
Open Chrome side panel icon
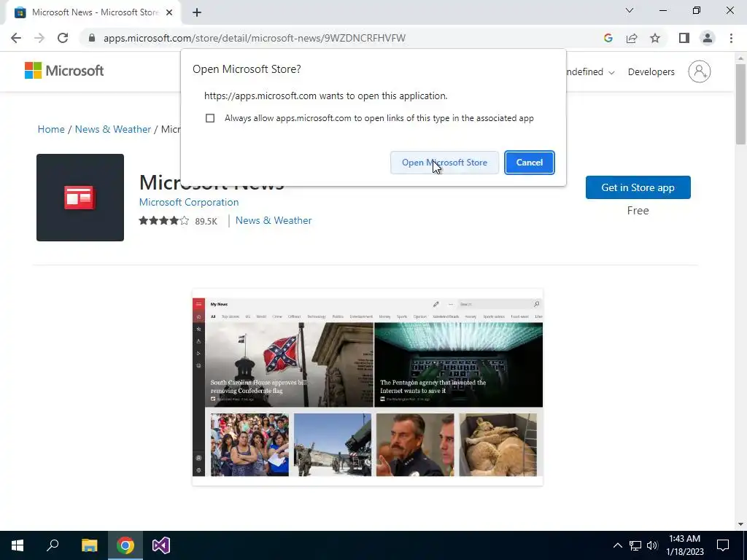click(684, 38)
